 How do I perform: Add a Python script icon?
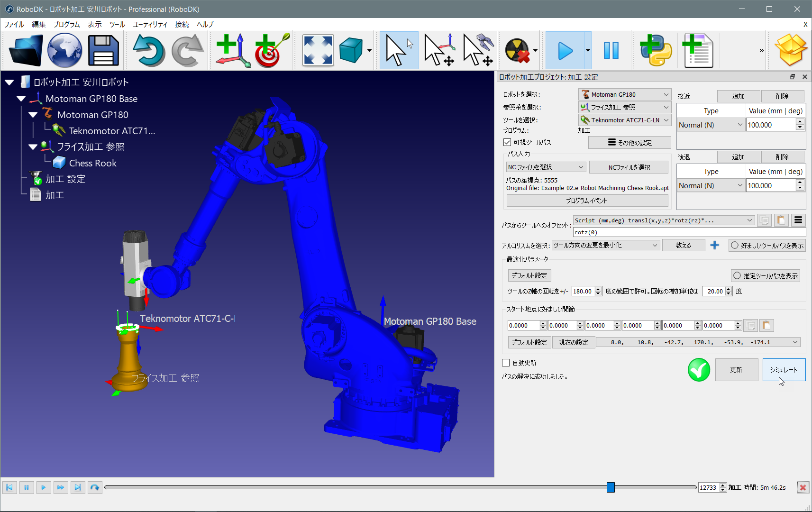[656, 50]
